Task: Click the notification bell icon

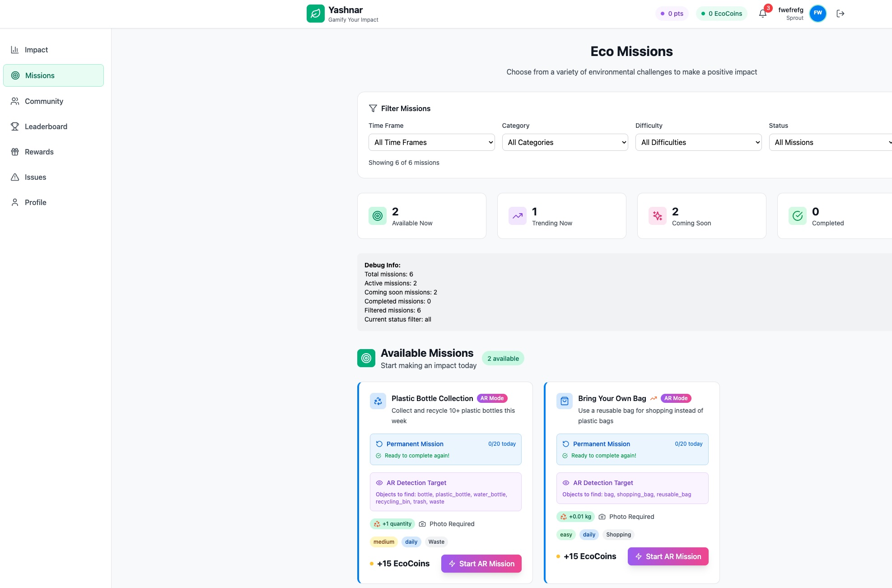Action: 763,14
